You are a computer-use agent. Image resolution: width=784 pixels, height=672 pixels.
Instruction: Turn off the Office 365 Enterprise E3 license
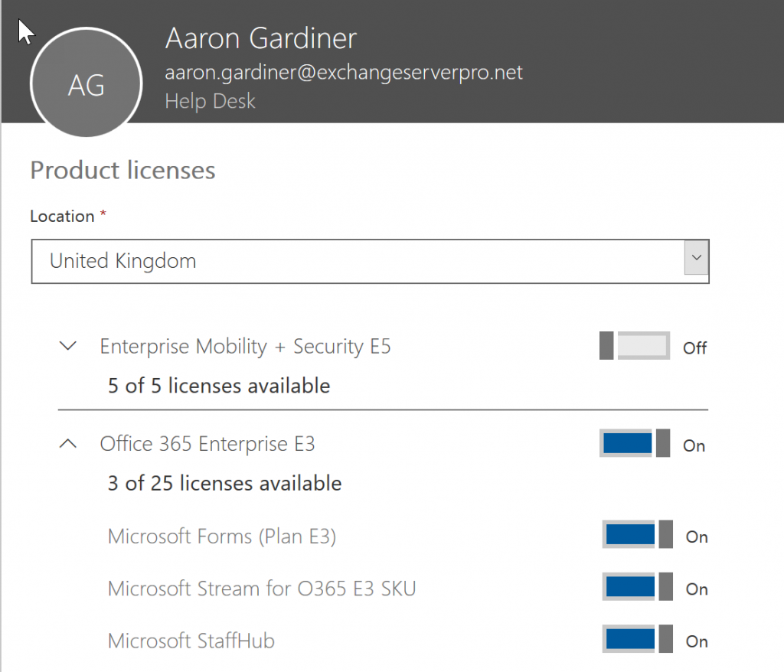(x=635, y=444)
